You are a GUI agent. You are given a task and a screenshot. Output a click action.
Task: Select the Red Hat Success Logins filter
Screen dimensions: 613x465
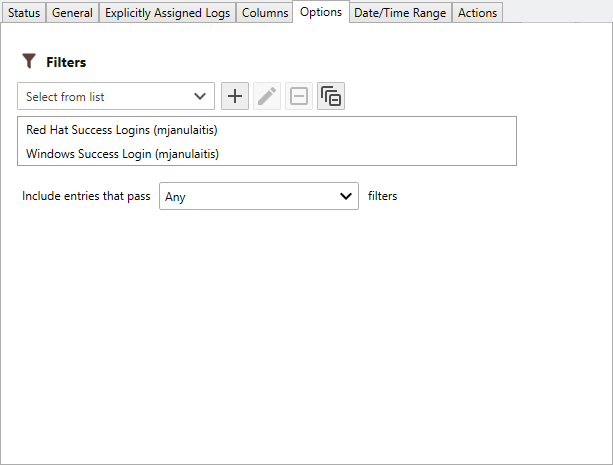pos(122,130)
